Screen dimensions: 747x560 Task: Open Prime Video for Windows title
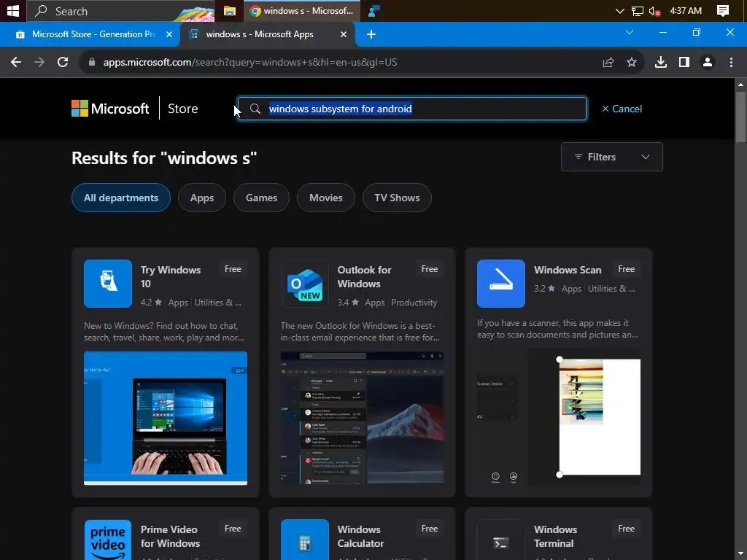pos(170,536)
